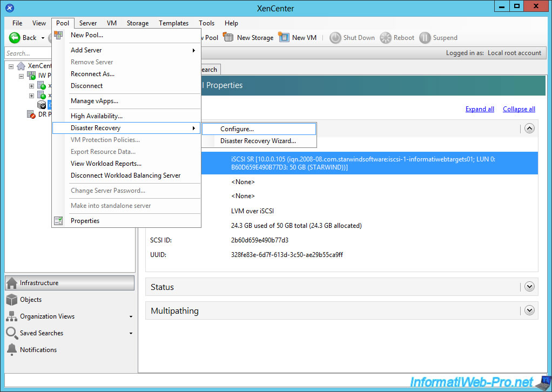552x392 pixels.
Task: Open the Add Server submenu
Action: [x=126, y=50]
